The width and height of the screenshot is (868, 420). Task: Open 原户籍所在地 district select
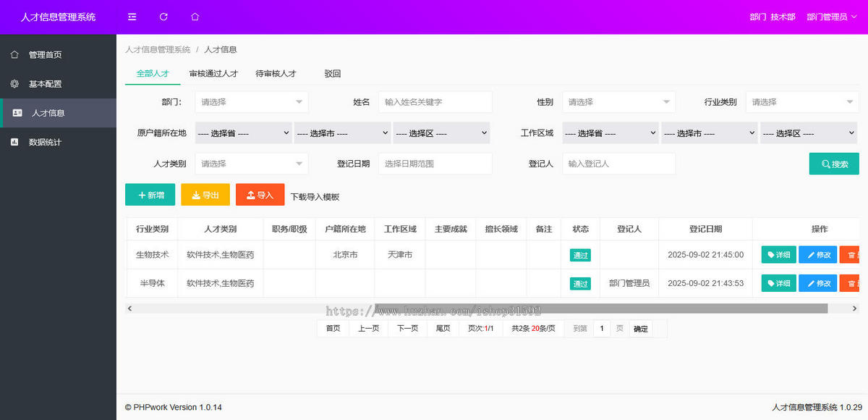(x=441, y=133)
